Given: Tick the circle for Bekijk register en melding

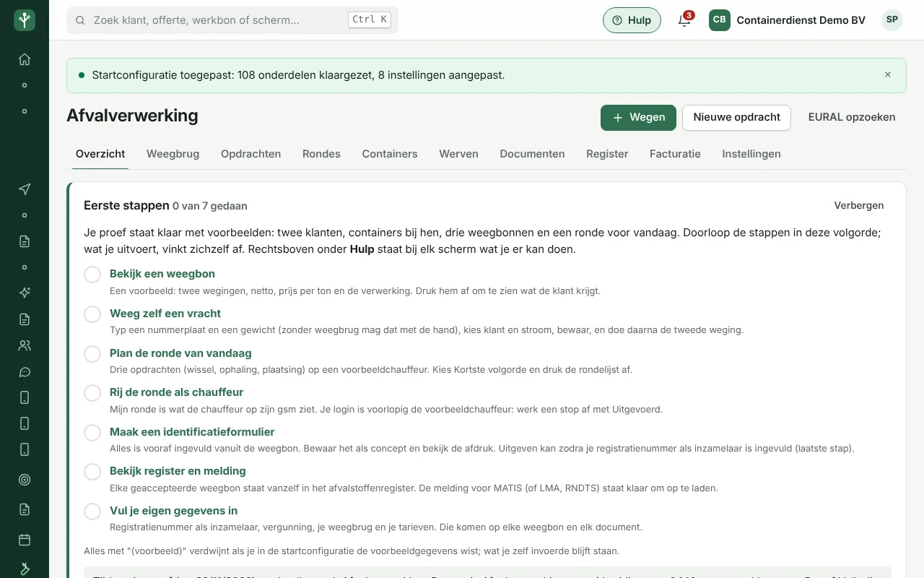Looking at the screenshot, I should point(92,472).
